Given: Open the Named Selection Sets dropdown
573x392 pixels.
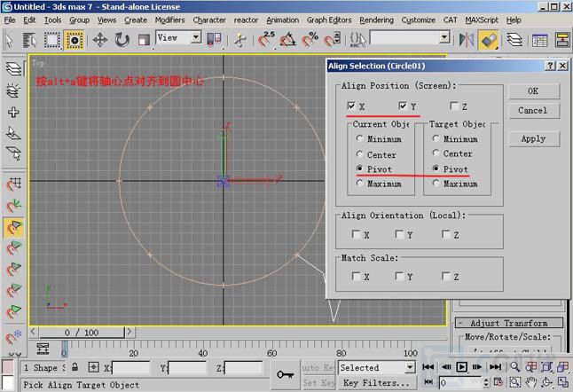Looking at the screenshot, I should 444,37.
